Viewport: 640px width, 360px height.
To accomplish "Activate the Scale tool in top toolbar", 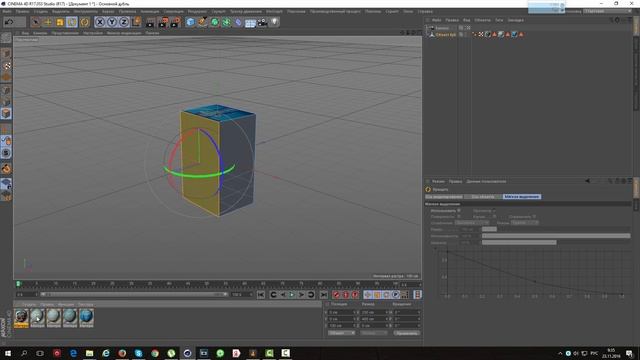I will point(60,22).
